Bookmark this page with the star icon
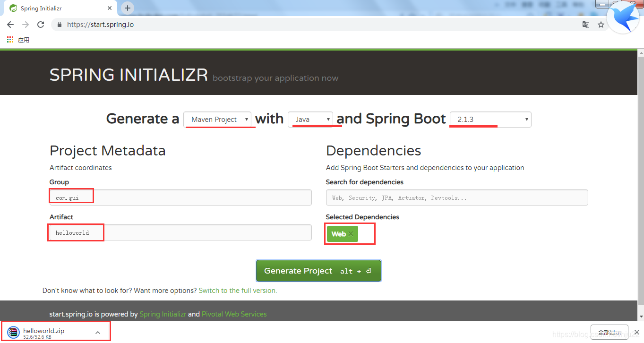The image size is (644, 343). tap(601, 25)
